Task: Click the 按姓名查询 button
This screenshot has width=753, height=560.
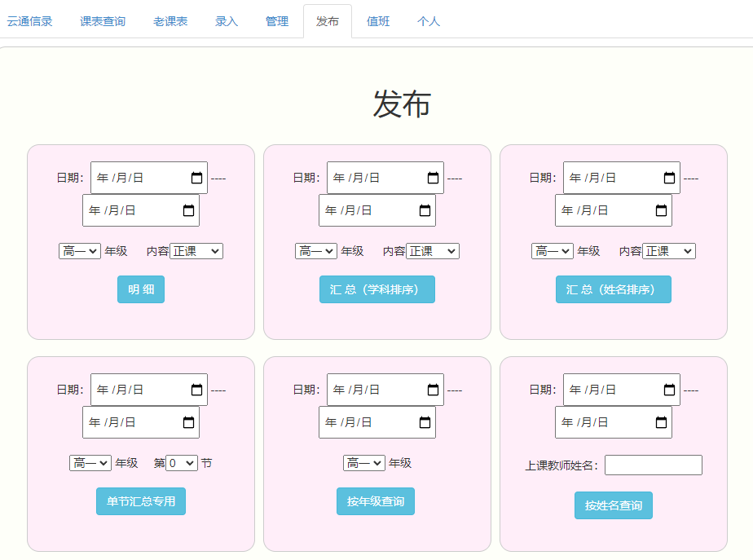Action: 614,505
